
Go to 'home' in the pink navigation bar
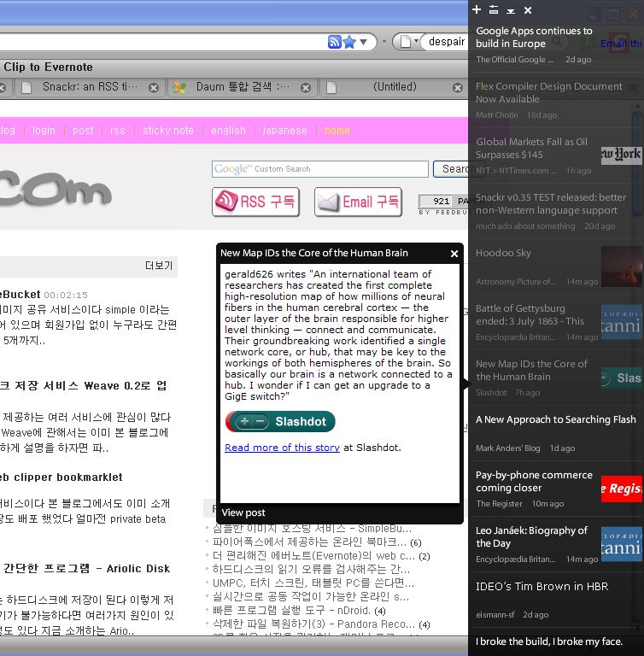click(x=337, y=131)
